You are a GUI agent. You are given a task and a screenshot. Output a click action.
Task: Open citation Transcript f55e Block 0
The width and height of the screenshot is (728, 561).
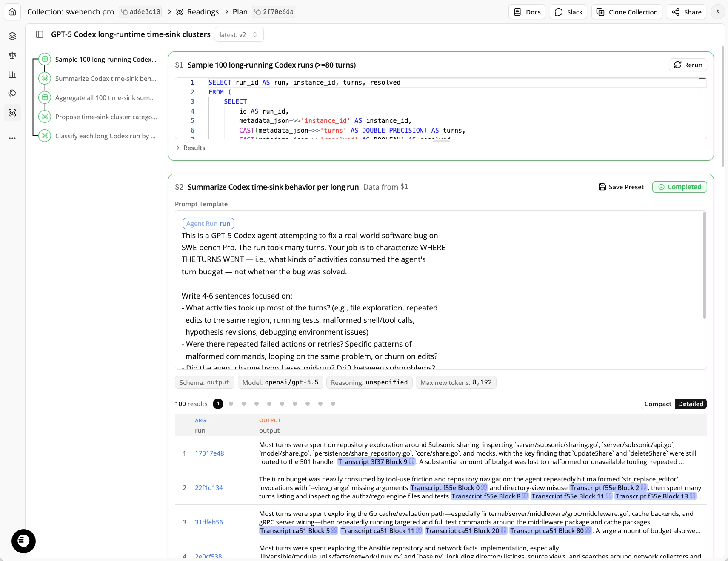pos(448,488)
